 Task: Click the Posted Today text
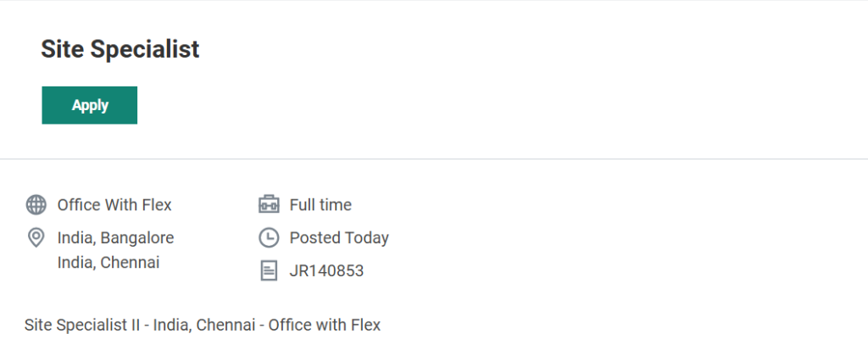[x=339, y=237]
